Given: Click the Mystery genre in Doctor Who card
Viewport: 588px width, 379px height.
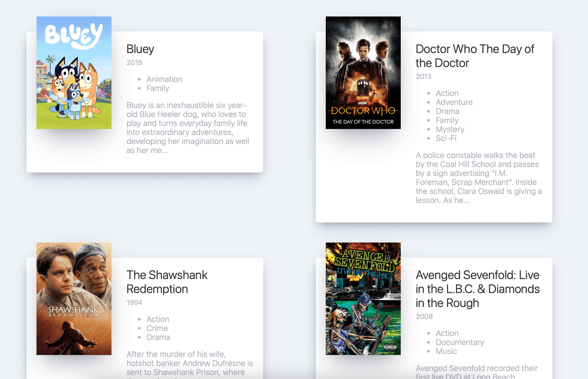Looking at the screenshot, I should coord(450,129).
